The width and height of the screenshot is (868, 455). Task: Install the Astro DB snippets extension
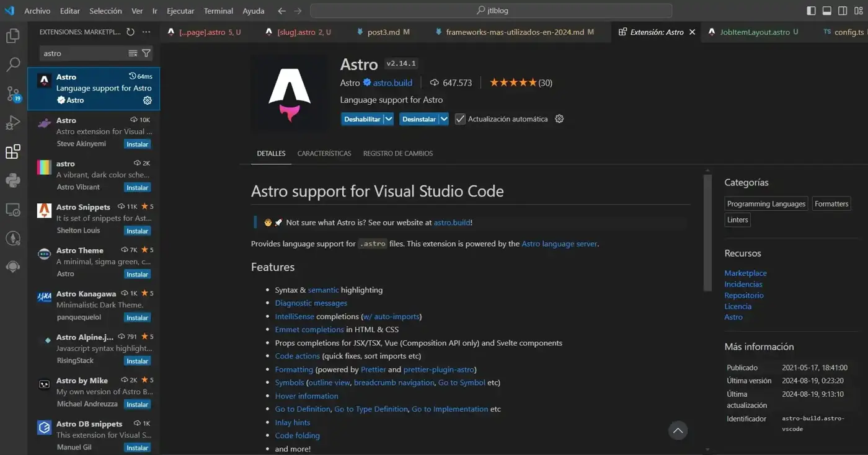138,448
